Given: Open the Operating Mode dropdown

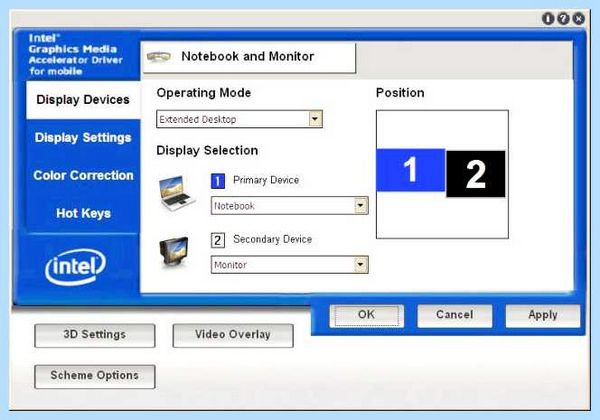Looking at the screenshot, I should pos(240,119).
